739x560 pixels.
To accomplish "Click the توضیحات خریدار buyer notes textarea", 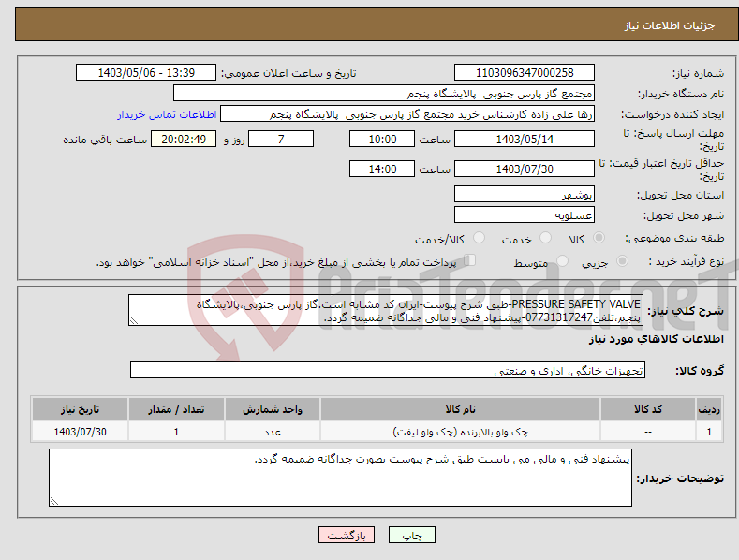I will (x=340, y=478).
